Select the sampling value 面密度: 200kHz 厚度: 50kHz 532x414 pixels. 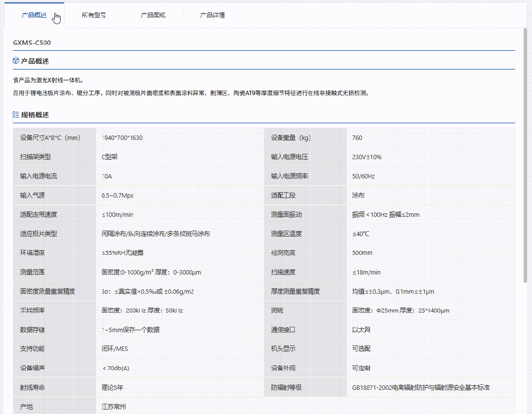click(x=142, y=310)
